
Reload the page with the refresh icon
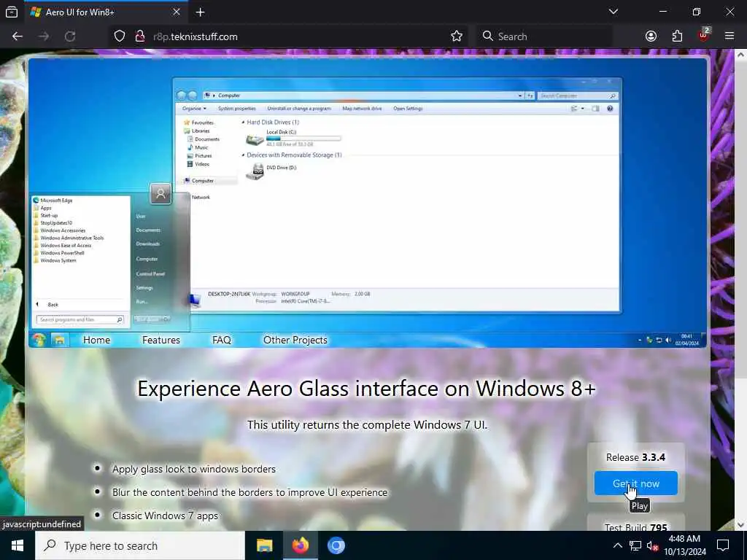[x=70, y=36]
